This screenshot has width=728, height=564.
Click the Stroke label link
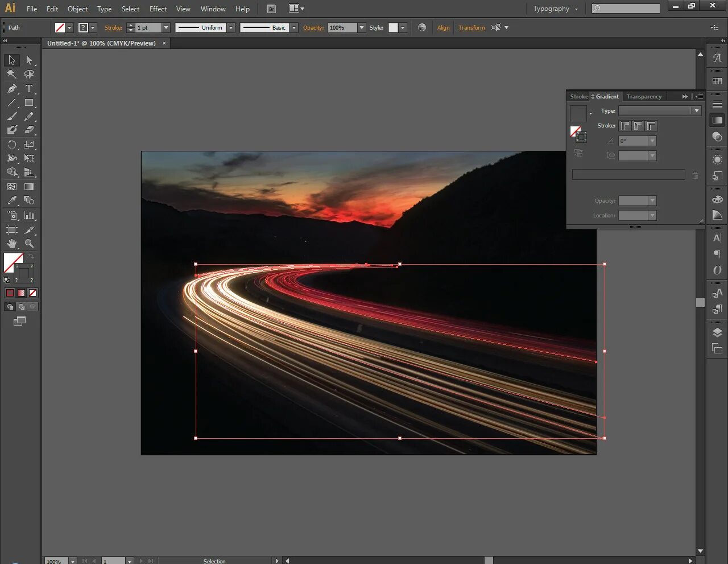pyautogui.click(x=113, y=27)
